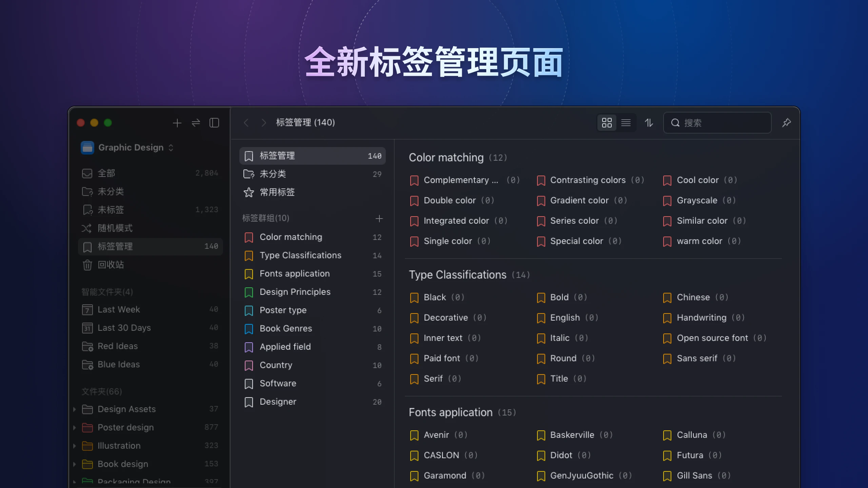Select the Illustration folder row
This screenshot has width=868, height=488.
pyautogui.click(x=150, y=446)
